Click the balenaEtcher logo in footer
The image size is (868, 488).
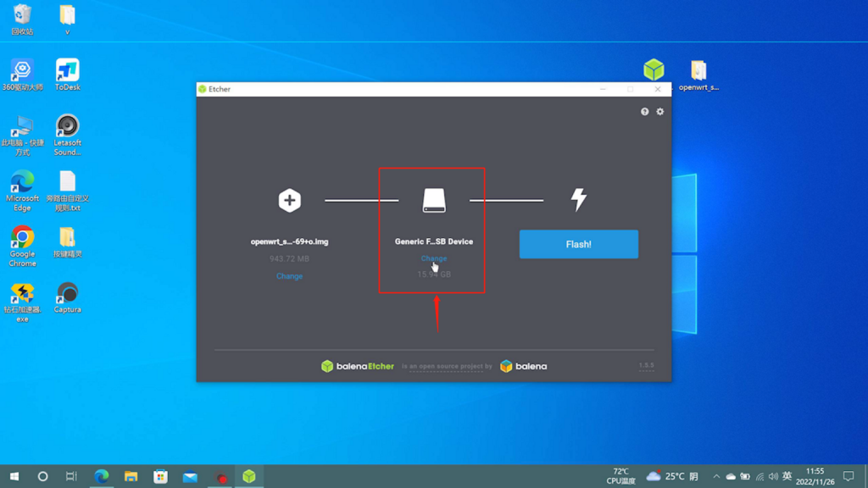click(x=358, y=366)
